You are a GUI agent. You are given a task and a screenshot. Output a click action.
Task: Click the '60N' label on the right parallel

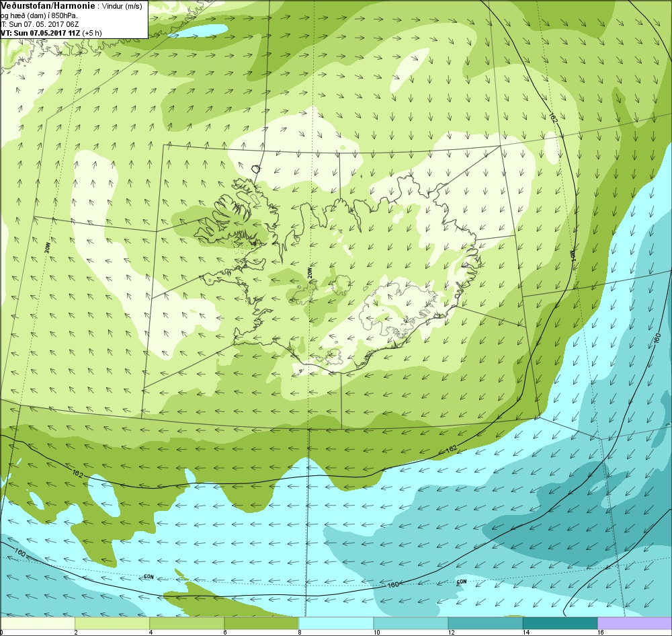(x=462, y=582)
